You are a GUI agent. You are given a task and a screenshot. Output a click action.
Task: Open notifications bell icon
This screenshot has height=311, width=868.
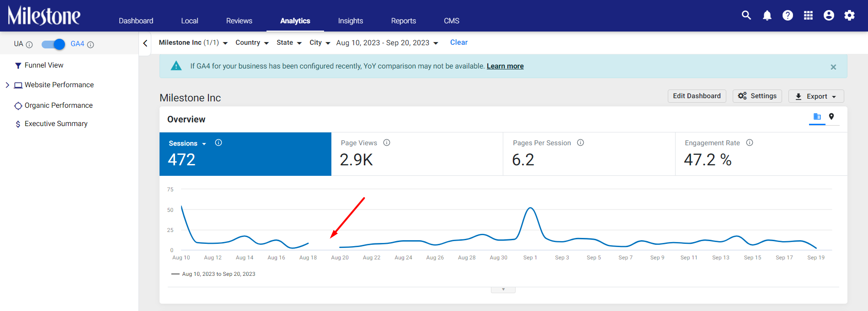pos(767,16)
